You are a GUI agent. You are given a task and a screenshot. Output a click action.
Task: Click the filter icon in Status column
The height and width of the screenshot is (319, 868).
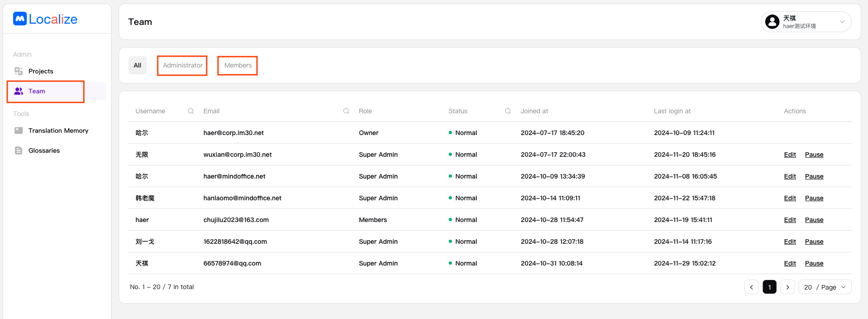click(508, 111)
